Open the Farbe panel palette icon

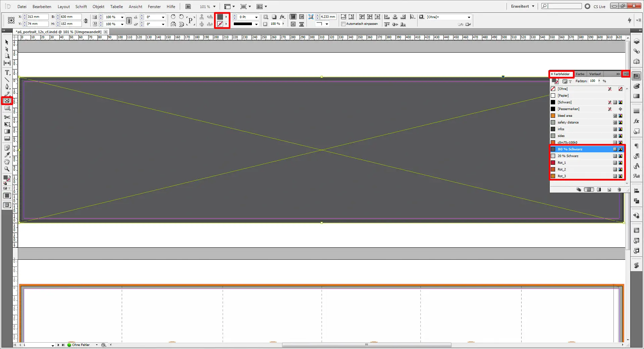pos(637,86)
